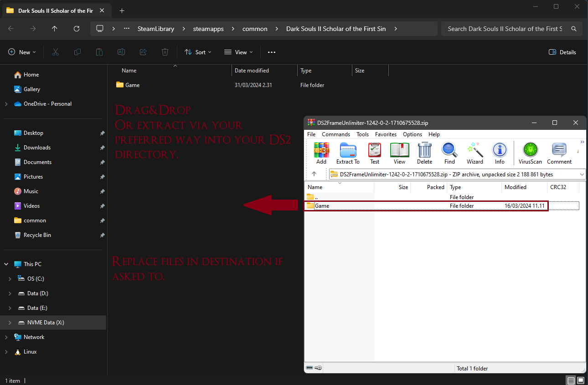Select the Game folder row in WinRAR
The width and height of the screenshot is (588, 385).
click(426, 206)
